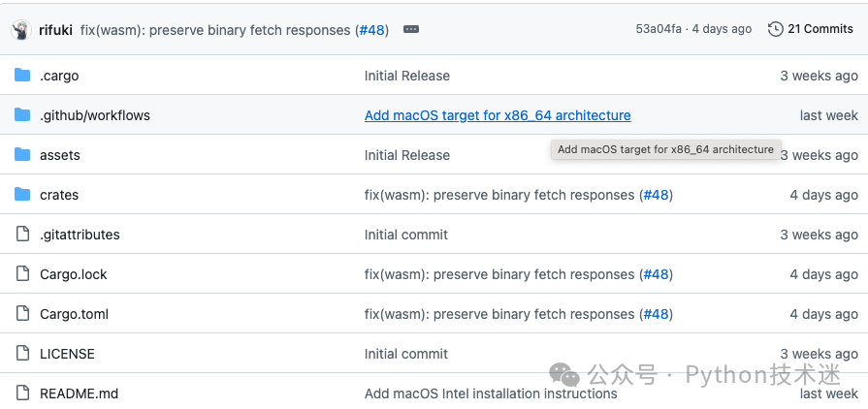868x409 pixels.
Task: Open pull request #48 in commit header
Action: click(x=372, y=30)
